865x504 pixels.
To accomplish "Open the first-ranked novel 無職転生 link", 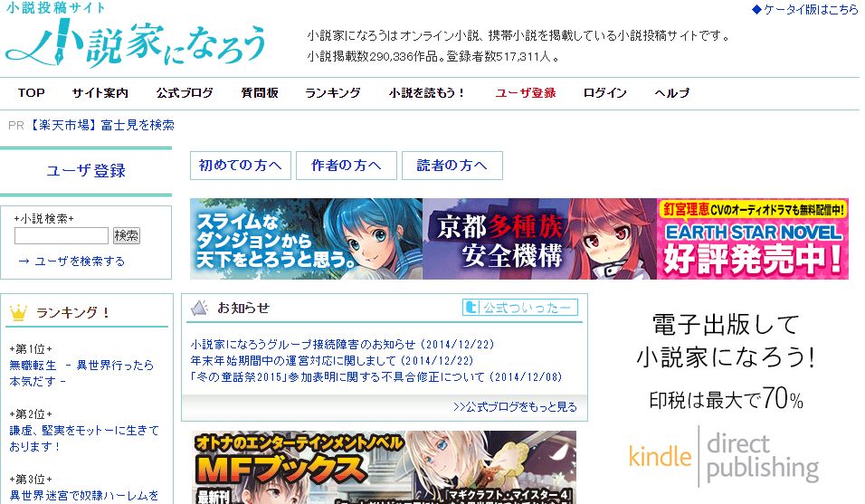I will 81,374.
